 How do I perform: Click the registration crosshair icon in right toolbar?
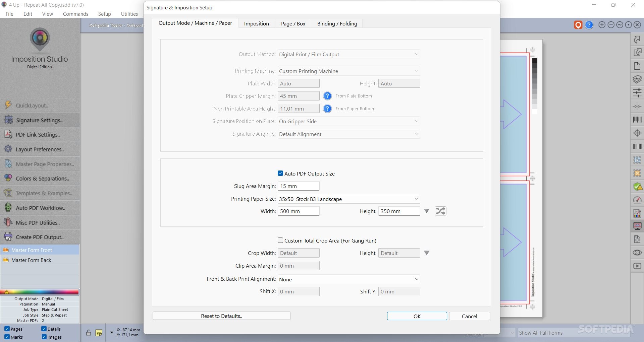tap(637, 133)
